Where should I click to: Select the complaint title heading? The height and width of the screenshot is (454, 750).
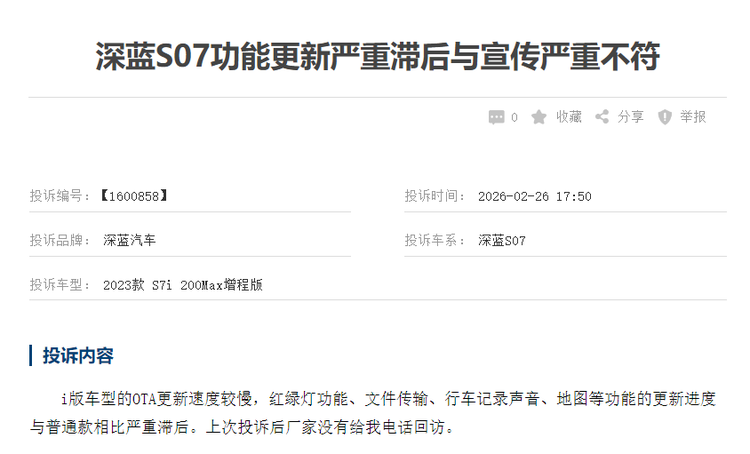[x=377, y=56]
